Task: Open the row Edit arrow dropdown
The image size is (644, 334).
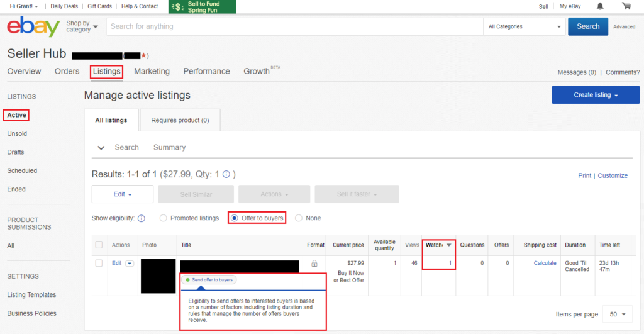Action: [130, 264]
